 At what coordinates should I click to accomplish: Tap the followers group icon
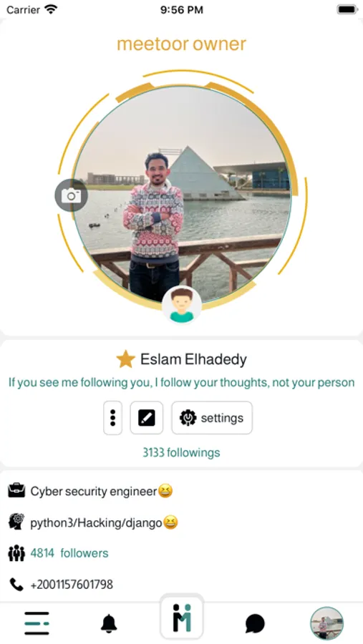16,553
